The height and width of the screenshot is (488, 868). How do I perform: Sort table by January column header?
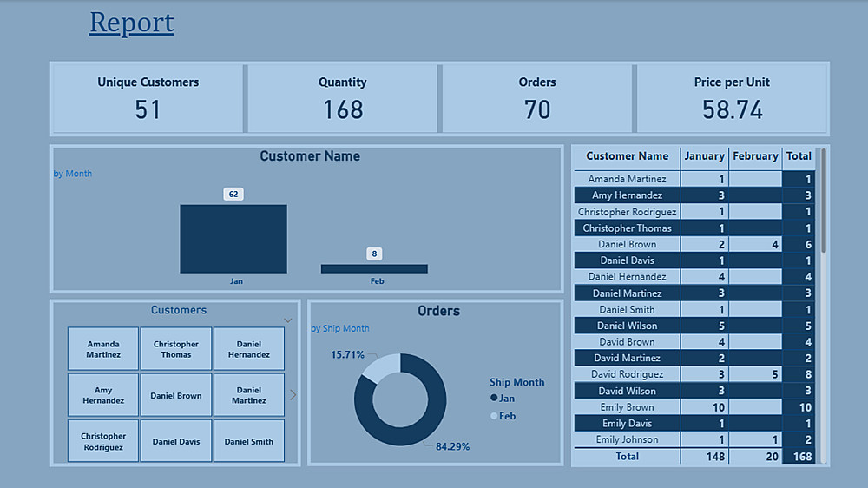704,156
